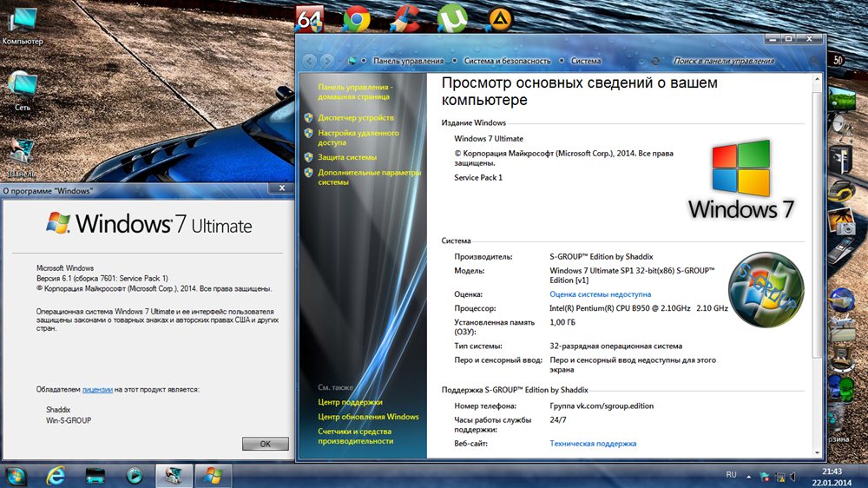Image resolution: width=868 pixels, height=488 pixels.
Task: Click the Back arrow in the Control Panel window
Action: point(309,61)
